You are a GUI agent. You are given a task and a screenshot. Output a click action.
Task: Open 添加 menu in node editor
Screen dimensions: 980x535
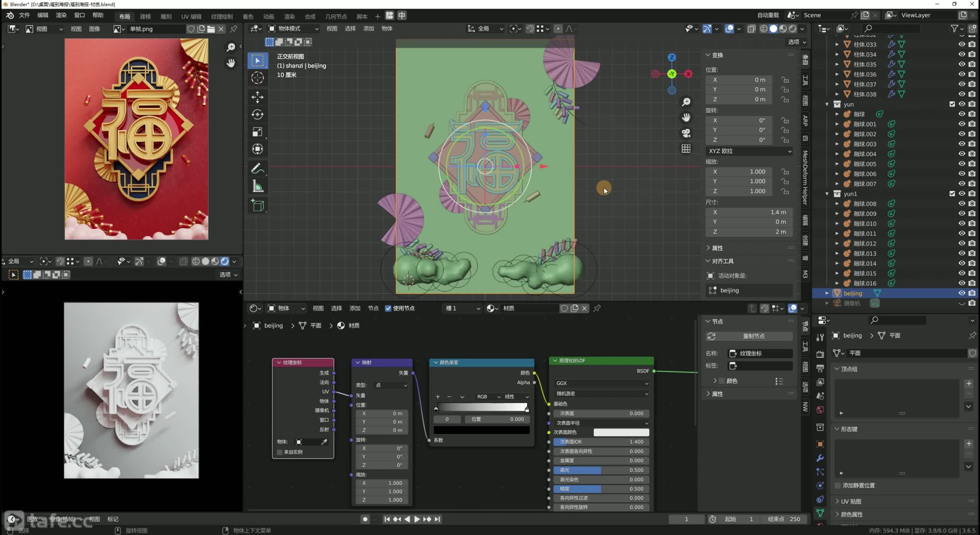[355, 308]
